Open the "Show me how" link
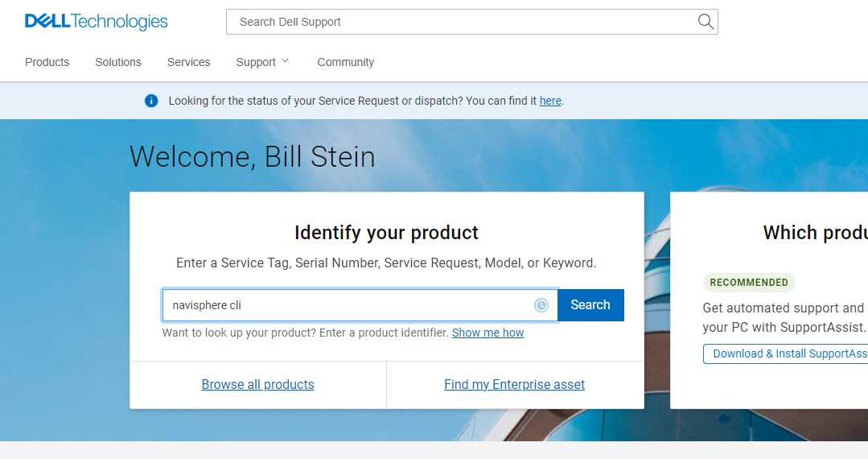This screenshot has height=459, width=868. click(x=487, y=333)
